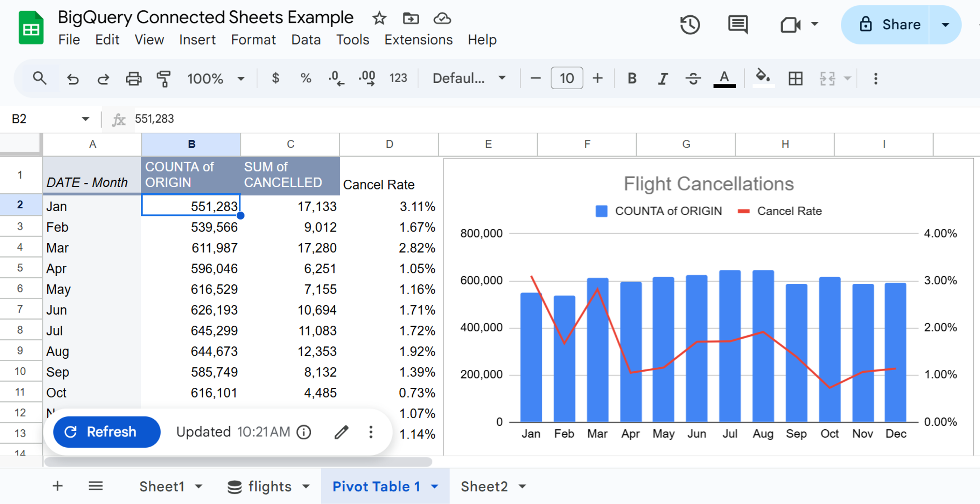The width and height of the screenshot is (980, 504).
Task: Open the Edit menu
Action: pos(107,40)
